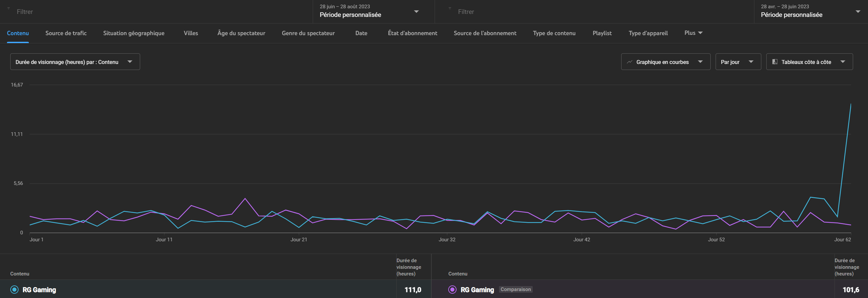868x298 pixels.
Task: Open the Situation géographique tab
Action: tap(134, 33)
